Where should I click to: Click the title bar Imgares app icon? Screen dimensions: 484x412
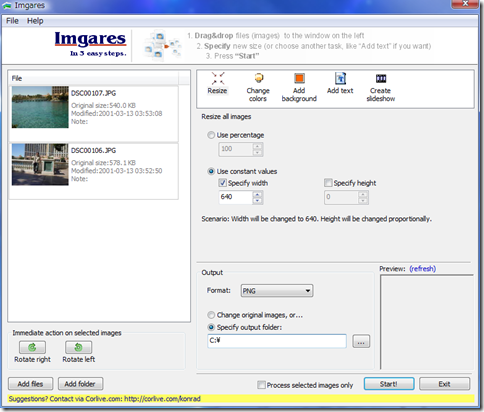click(7, 6)
